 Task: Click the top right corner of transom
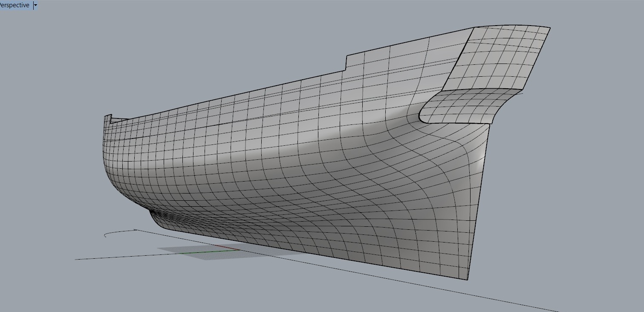pos(549,28)
